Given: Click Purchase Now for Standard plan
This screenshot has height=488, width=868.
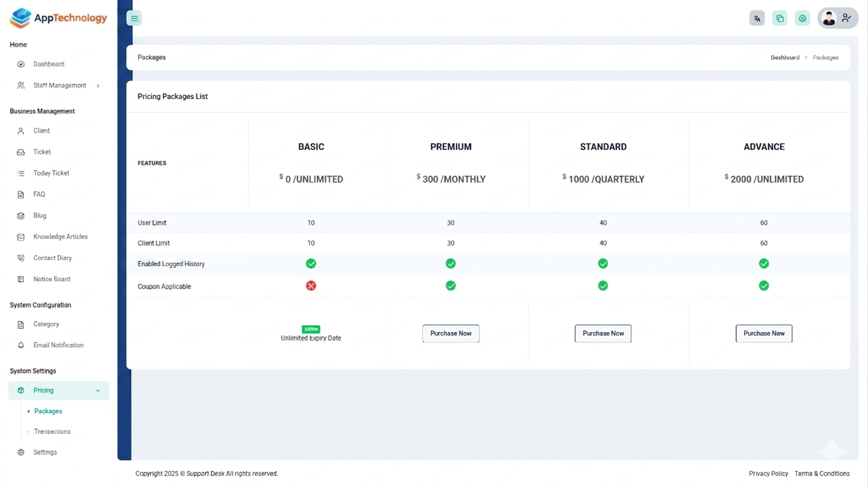Looking at the screenshot, I should 603,334.
